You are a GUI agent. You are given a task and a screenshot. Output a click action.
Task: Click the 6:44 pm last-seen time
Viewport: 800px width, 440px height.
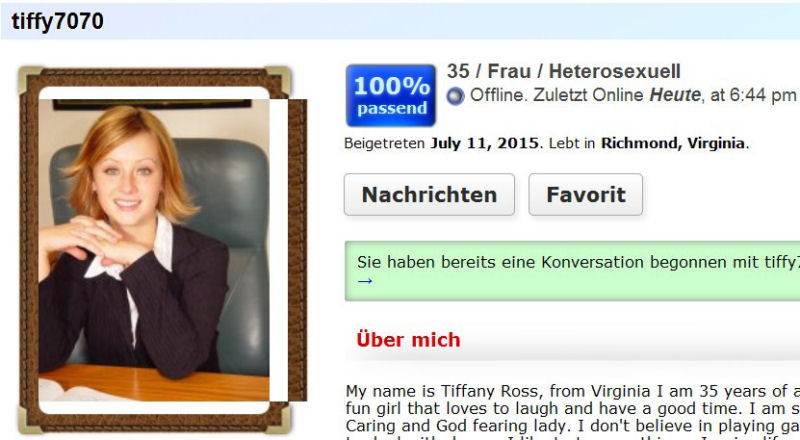(763, 95)
